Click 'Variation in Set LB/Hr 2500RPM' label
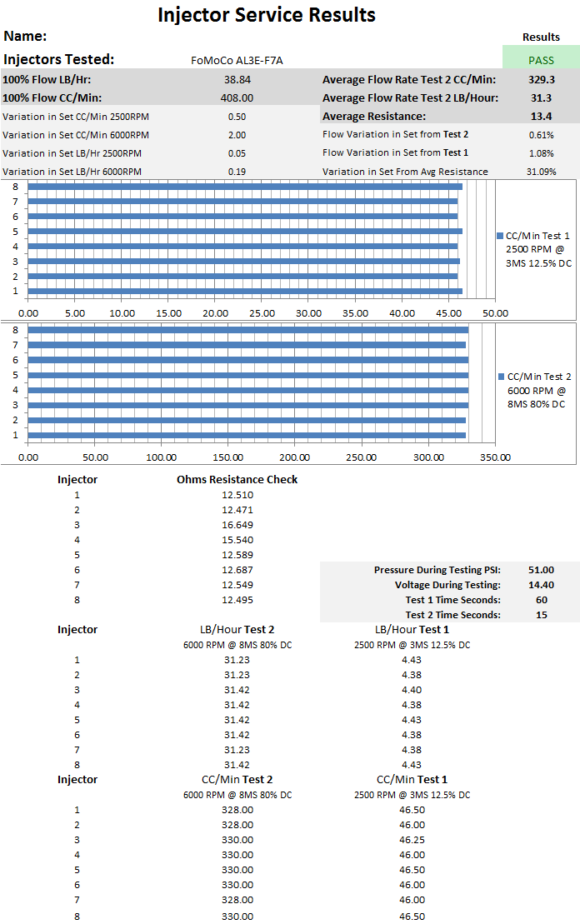 (x=72, y=153)
